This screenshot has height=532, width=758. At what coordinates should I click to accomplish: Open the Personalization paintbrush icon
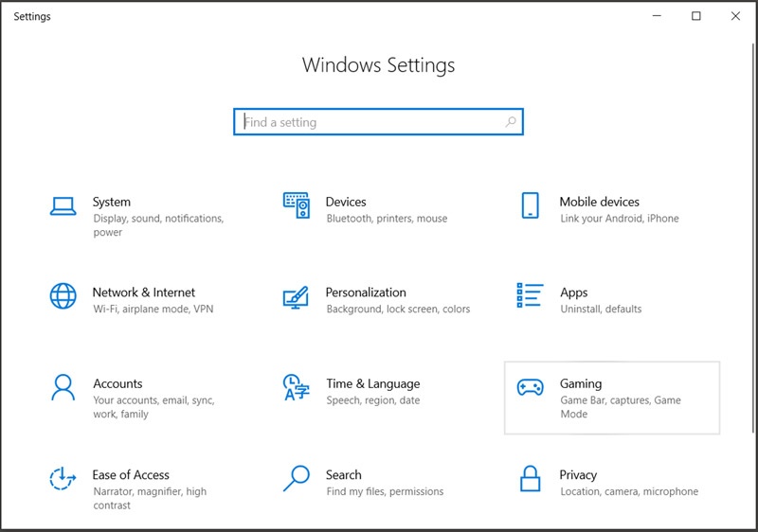click(296, 297)
